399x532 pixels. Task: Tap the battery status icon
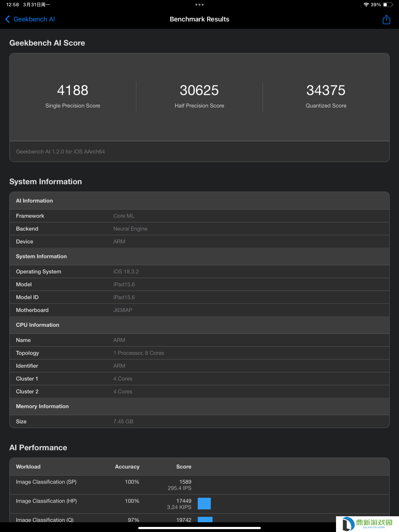point(388,5)
